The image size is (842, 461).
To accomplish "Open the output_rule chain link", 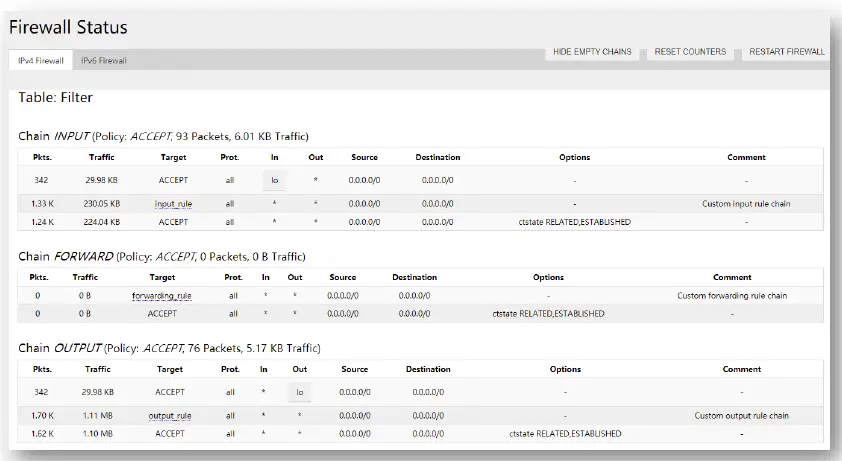I will click(x=170, y=415).
